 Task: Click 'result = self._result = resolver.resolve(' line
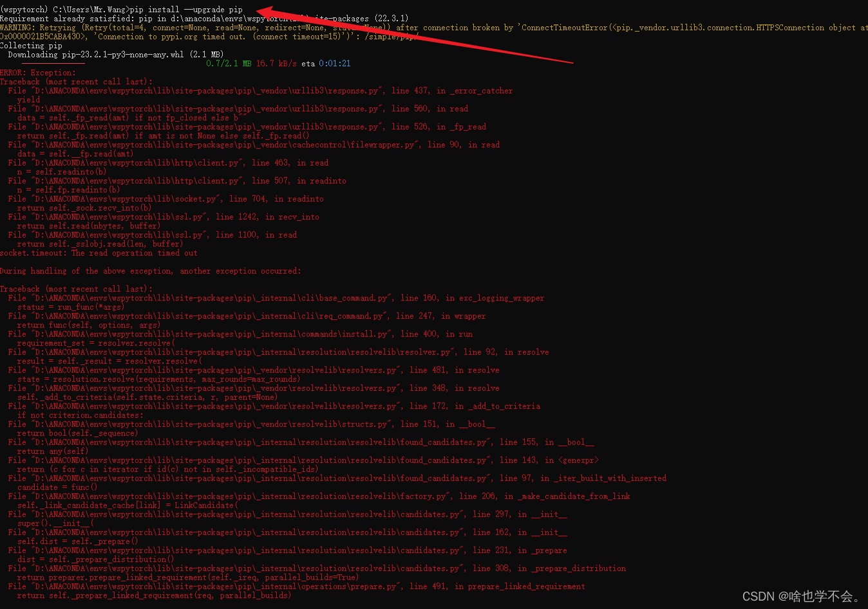click(109, 361)
